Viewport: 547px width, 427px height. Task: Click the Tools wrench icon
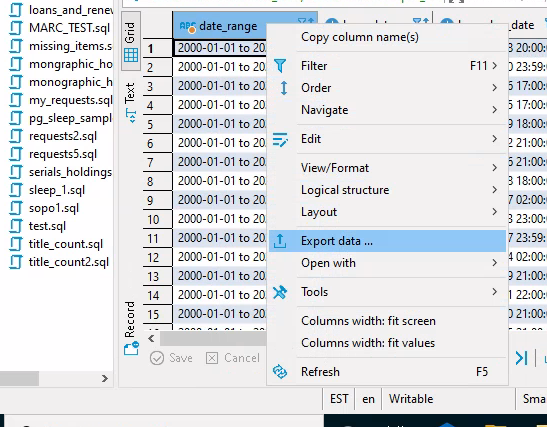pos(280,292)
